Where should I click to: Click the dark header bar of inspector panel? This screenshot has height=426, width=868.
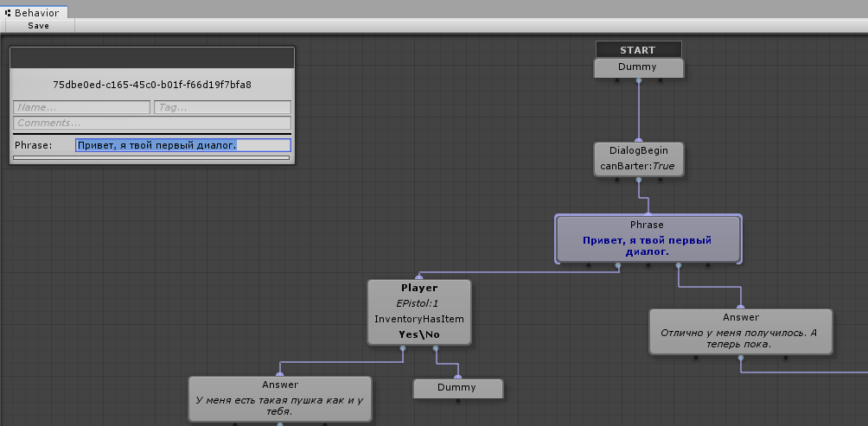tap(152, 58)
